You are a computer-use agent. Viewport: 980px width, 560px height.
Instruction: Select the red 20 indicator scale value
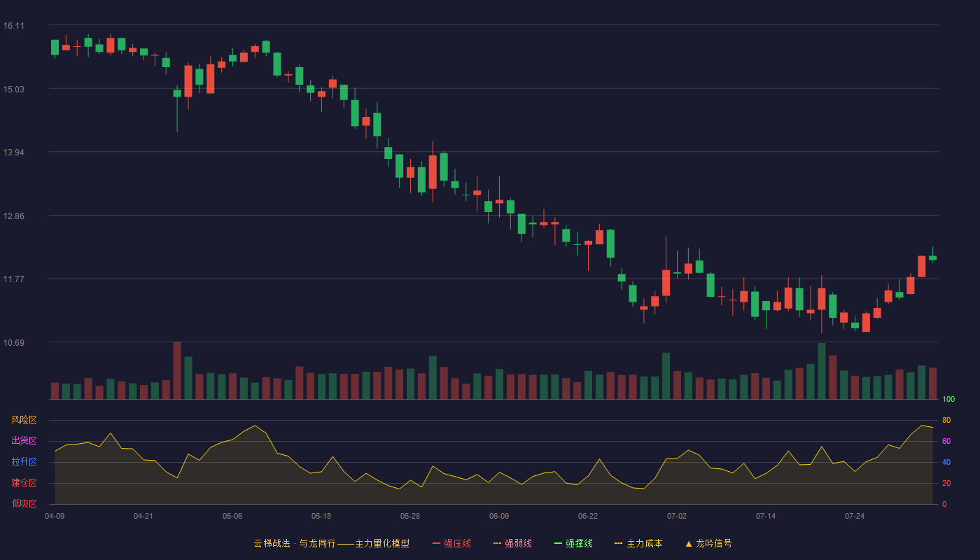pyautogui.click(x=946, y=483)
